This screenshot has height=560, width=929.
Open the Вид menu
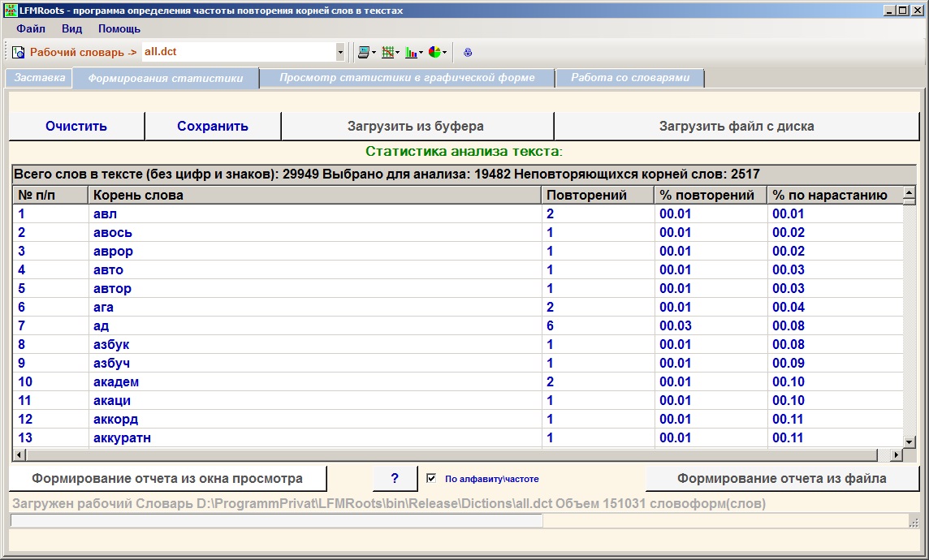(x=71, y=28)
